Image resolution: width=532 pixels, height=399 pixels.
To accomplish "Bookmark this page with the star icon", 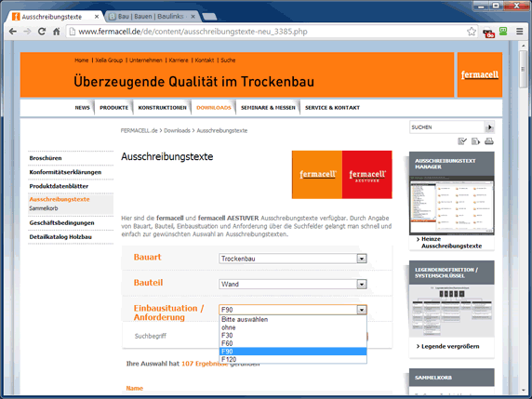I will (472, 32).
